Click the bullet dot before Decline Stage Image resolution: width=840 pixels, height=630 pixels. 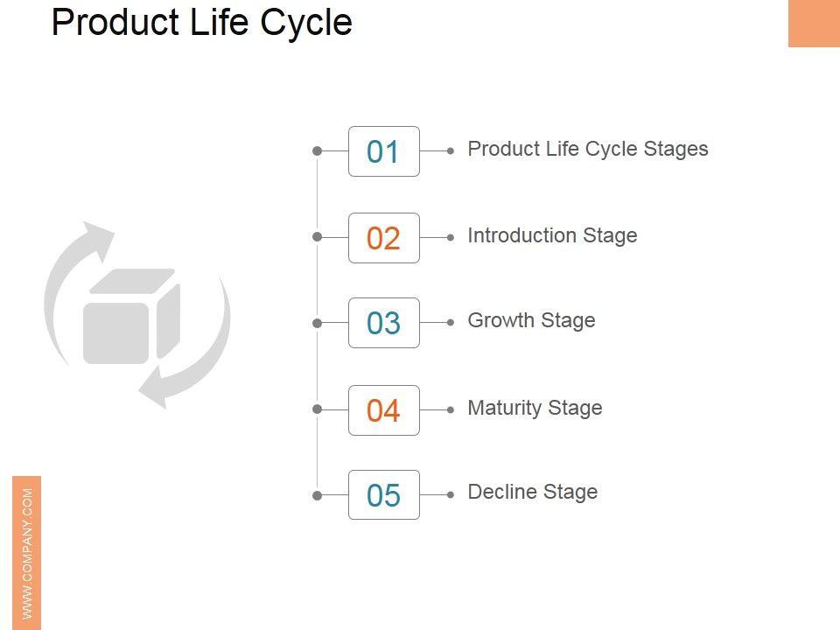(x=451, y=494)
